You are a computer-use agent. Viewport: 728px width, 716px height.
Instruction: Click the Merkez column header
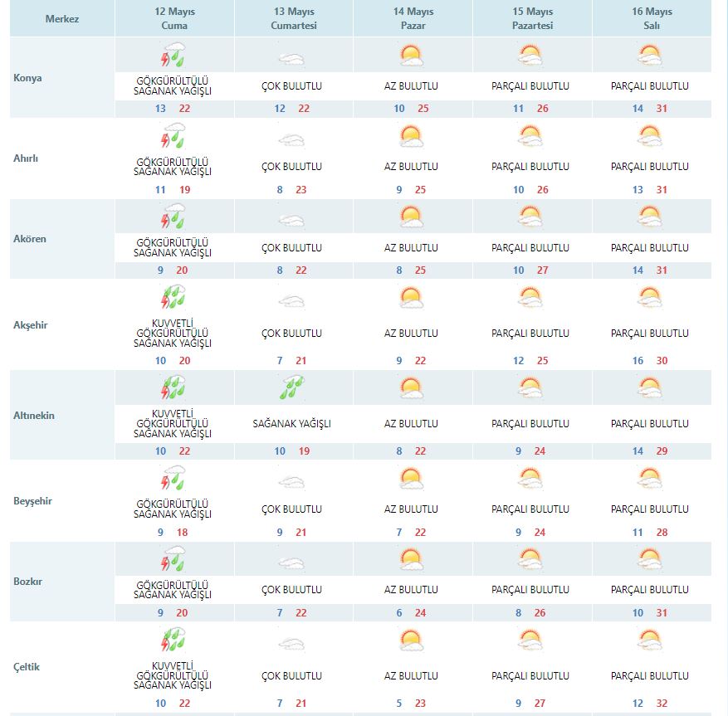62,18
